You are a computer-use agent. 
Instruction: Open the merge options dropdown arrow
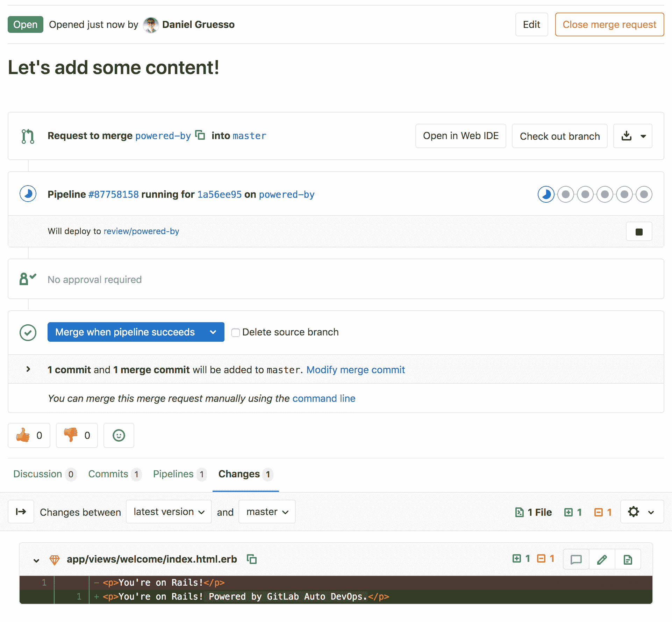[213, 332]
